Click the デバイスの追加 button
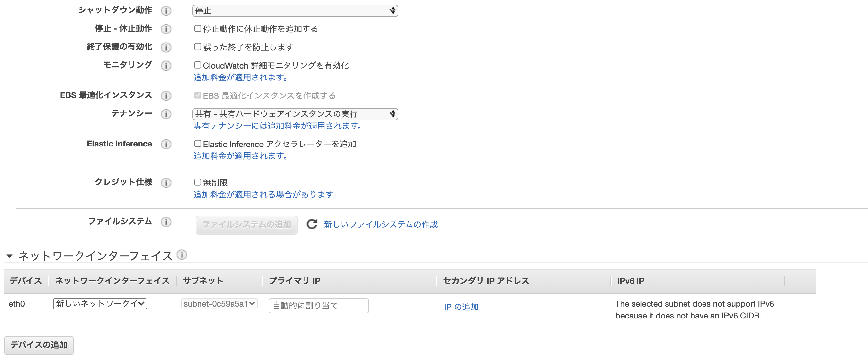This screenshot has height=361, width=868. [x=39, y=345]
